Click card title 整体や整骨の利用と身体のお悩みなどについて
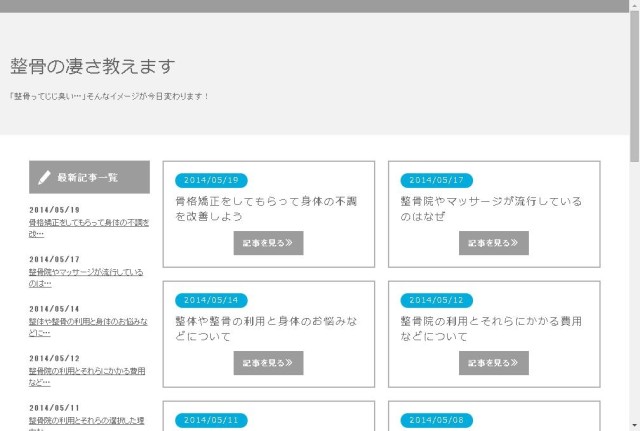Image resolution: width=640 pixels, height=431 pixels. [x=266, y=329]
